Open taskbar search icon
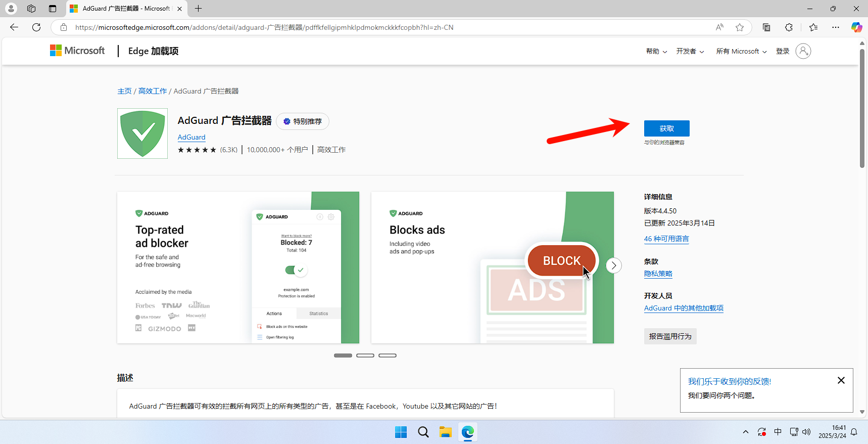Screen dimensions: 868x444 423,432
